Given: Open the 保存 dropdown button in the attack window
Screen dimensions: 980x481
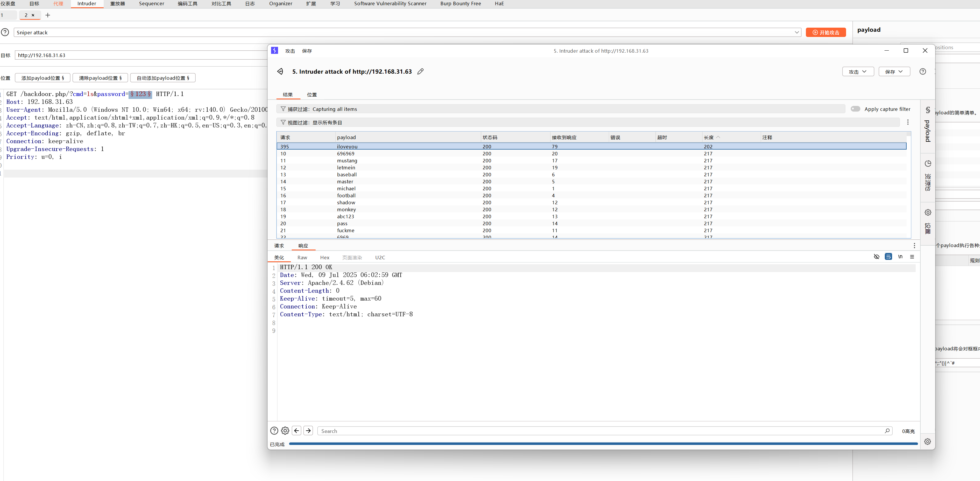Looking at the screenshot, I should click(894, 72).
